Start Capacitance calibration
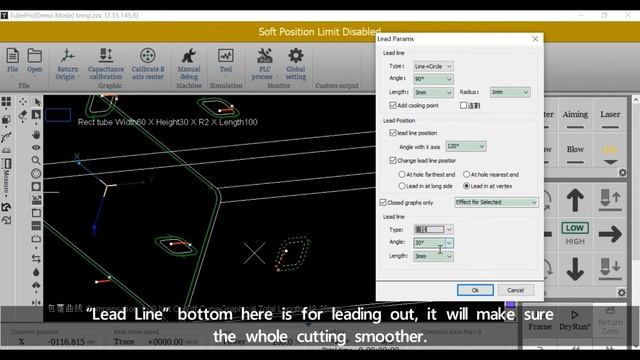Screen dimensions: 640x360 click(x=106, y=64)
